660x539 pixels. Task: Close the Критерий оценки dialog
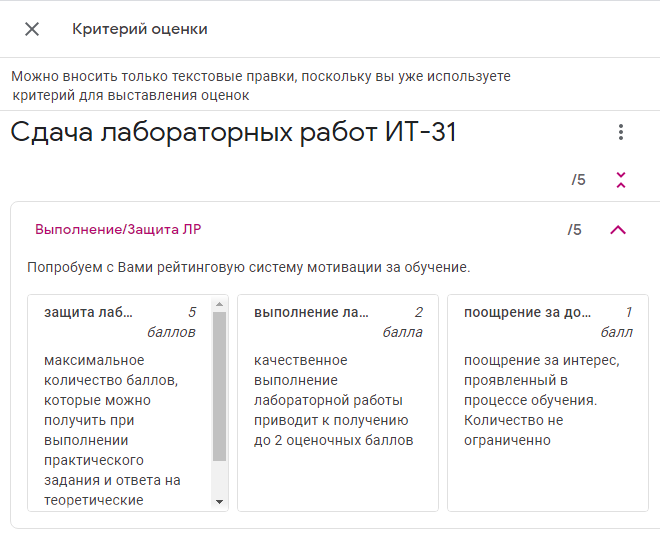[32, 29]
